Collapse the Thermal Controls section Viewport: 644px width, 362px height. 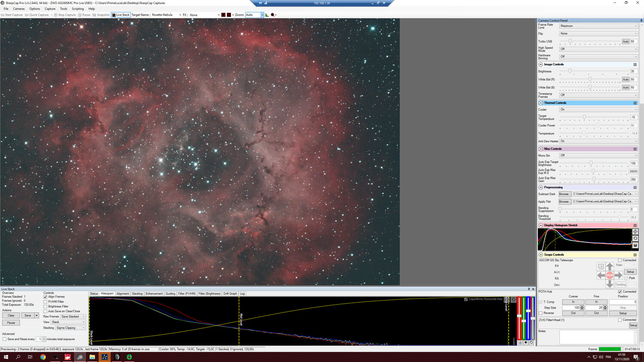541,103
